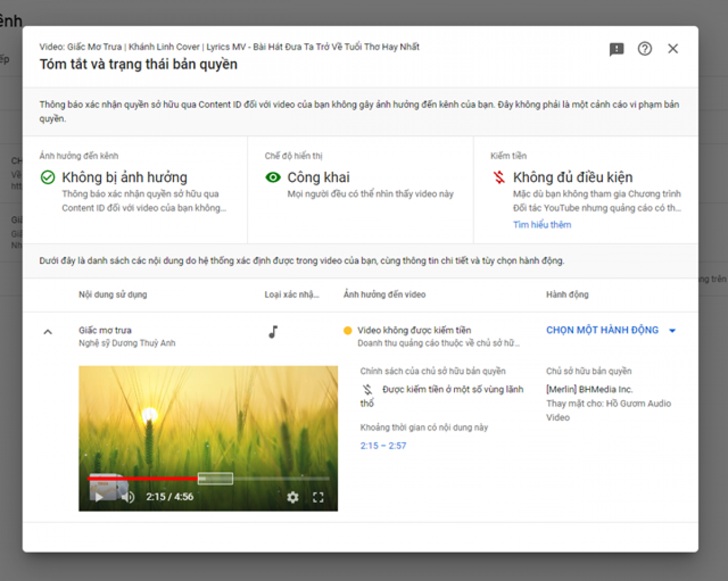The width and height of the screenshot is (728, 581).
Task: Open video player settings gear
Action: 292,497
